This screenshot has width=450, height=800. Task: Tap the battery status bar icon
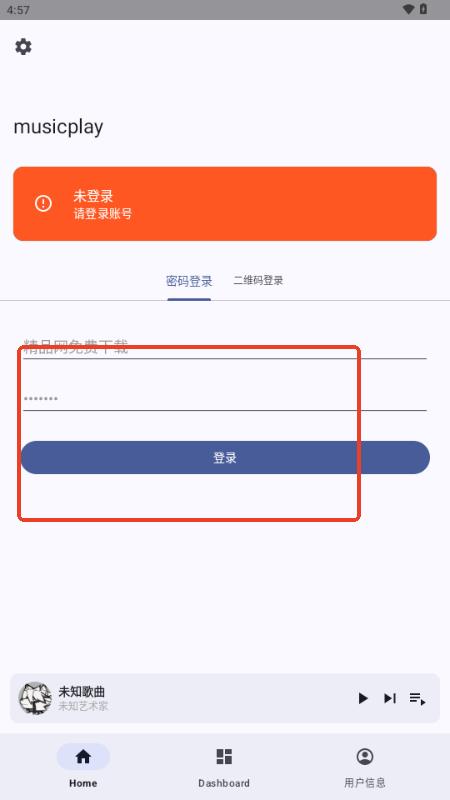pos(423,9)
